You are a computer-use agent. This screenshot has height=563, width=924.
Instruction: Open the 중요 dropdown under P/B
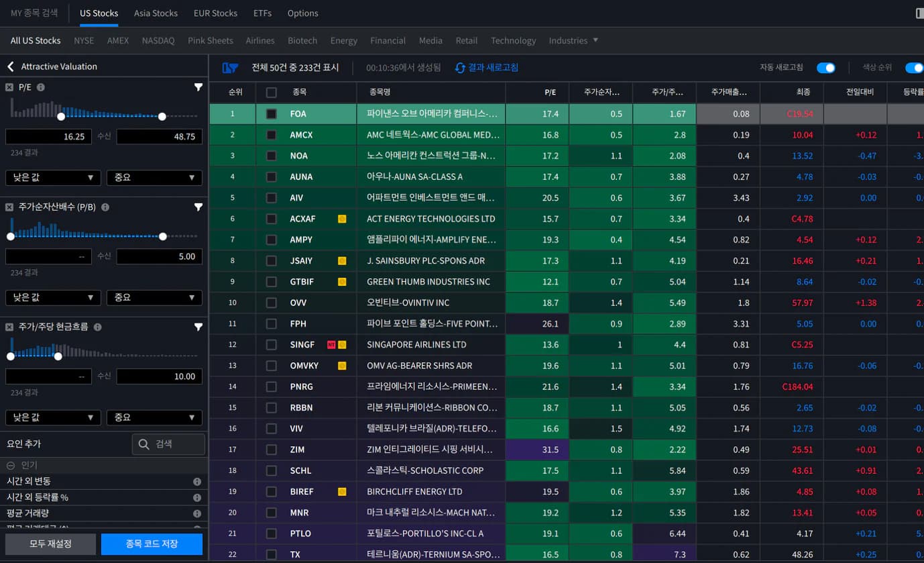(154, 297)
